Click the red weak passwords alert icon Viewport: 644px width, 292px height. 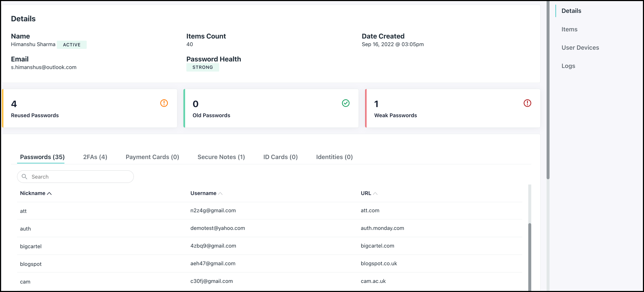527,103
